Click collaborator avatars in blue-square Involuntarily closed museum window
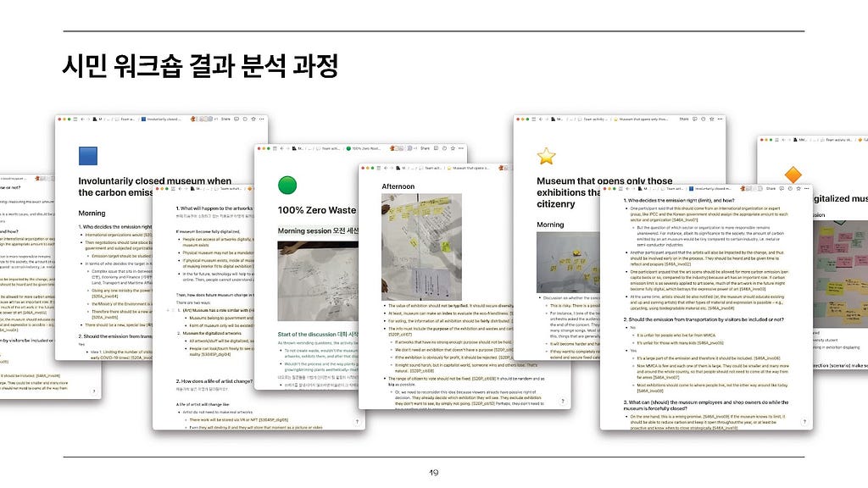The width and height of the screenshot is (868, 488). (x=202, y=119)
